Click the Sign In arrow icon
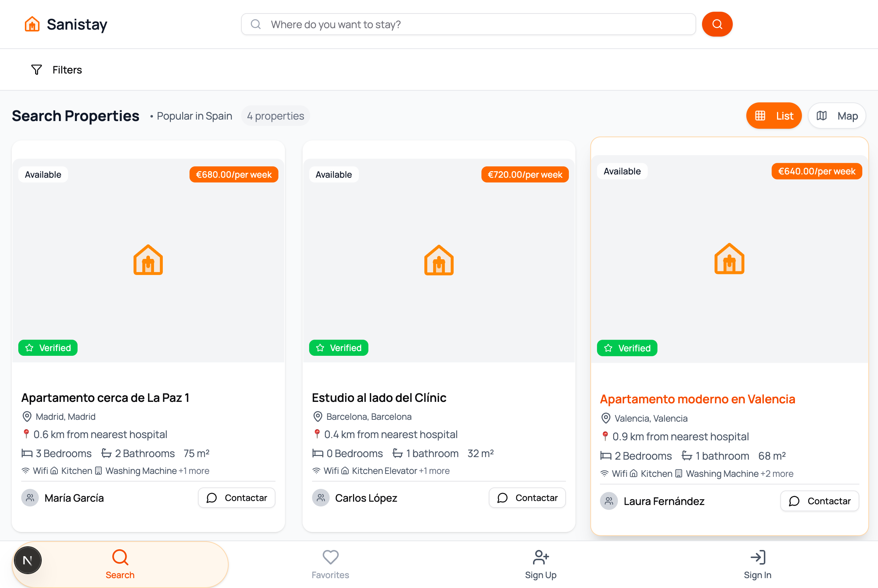 coord(757,557)
